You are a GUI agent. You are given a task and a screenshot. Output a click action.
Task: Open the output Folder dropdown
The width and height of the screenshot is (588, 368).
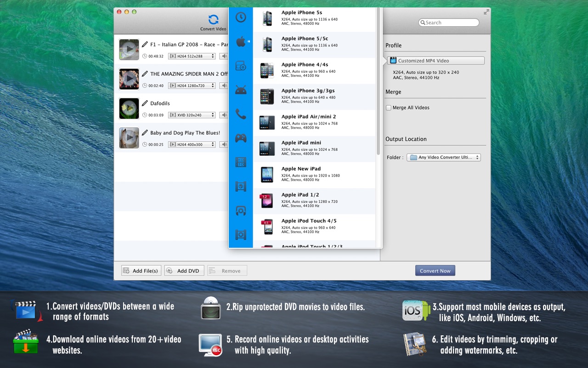pos(444,157)
